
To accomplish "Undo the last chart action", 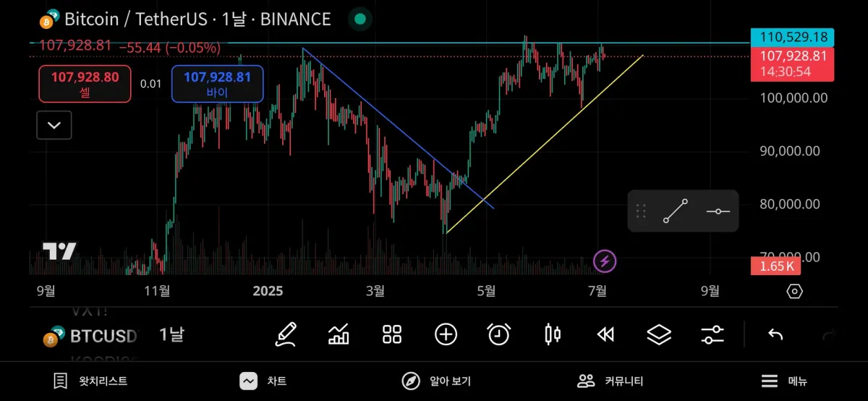I will click(775, 334).
